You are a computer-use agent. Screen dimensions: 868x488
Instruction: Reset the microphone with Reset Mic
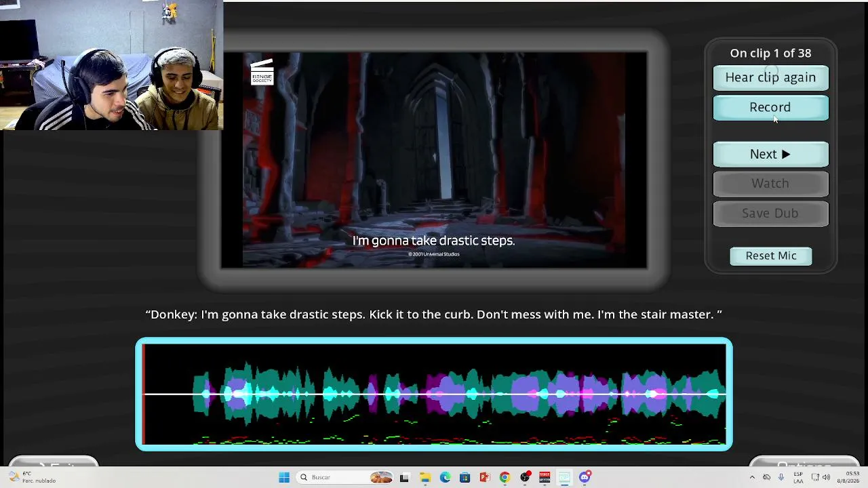click(x=771, y=256)
